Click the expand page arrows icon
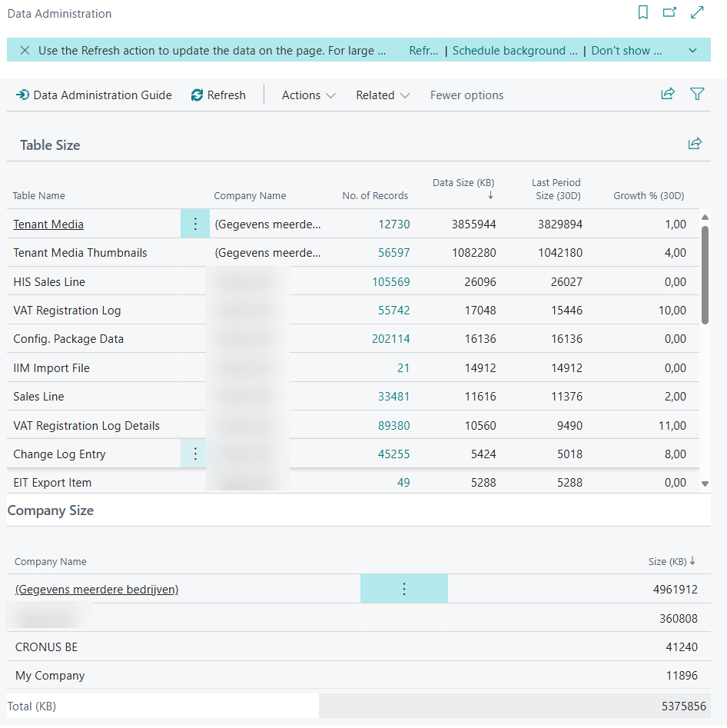This screenshot has height=728, width=727. tap(697, 12)
